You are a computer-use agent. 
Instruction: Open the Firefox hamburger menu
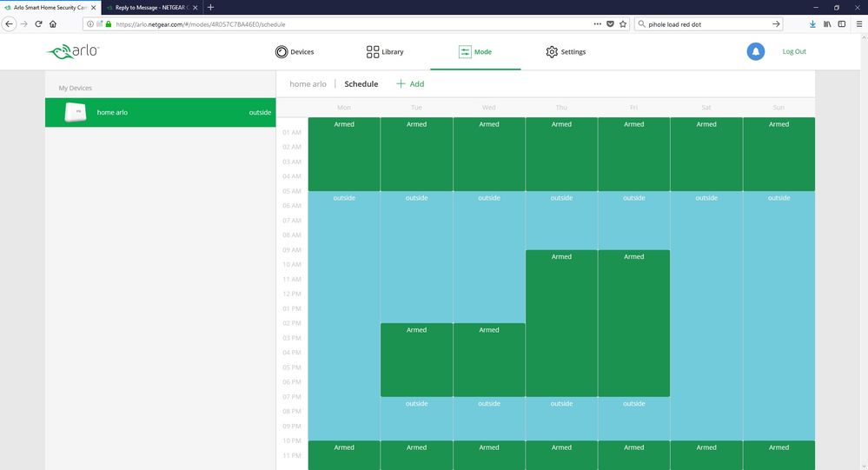click(859, 23)
